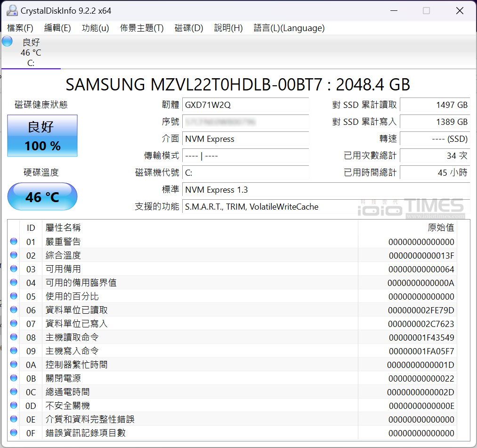Screen dimensions: 477x448
Task: Open the 檔案(F) menu
Action: [20, 28]
